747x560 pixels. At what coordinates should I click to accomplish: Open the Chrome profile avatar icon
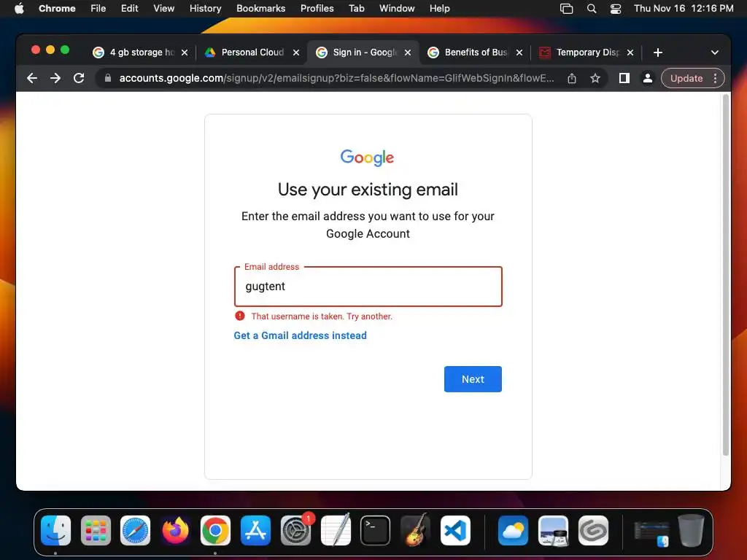tap(648, 78)
